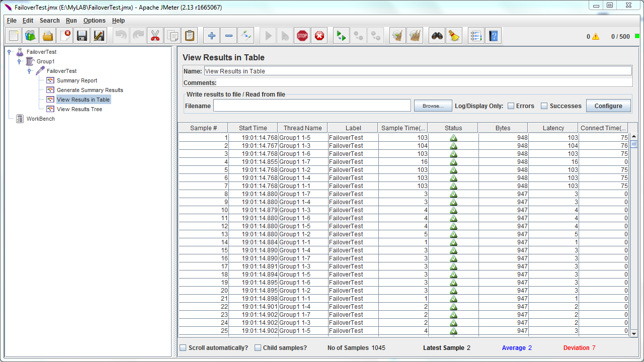
Task: Select Summary Report in the tree
Action: click(x=77, y=80)
